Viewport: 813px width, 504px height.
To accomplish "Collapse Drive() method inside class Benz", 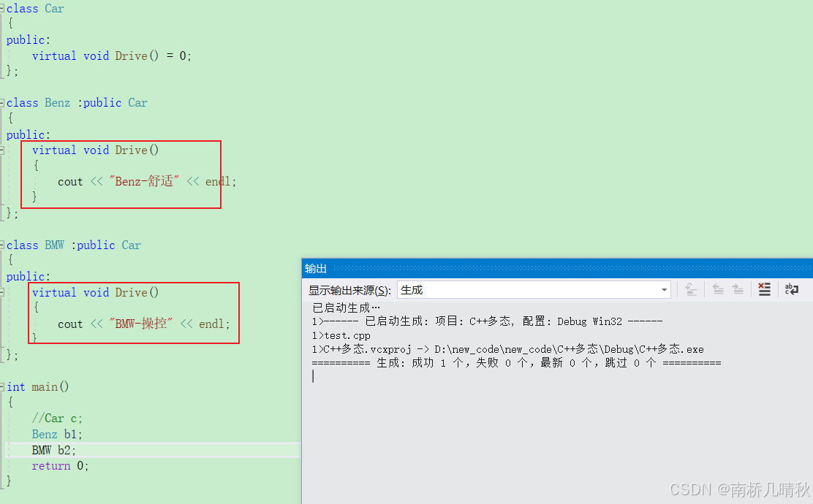I will [2, 150].
